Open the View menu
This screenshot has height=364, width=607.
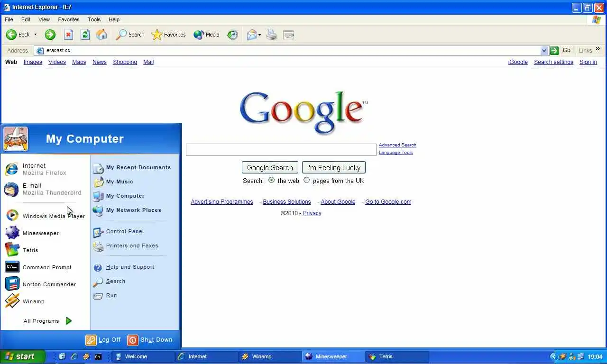pos(44,19)
